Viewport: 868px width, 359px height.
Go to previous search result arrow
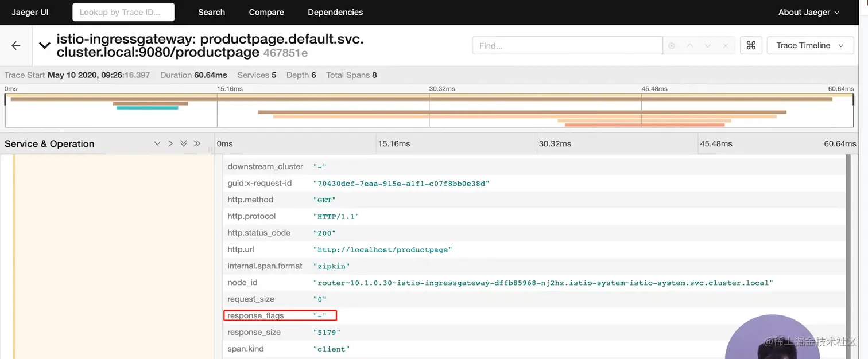pos(690,46)
